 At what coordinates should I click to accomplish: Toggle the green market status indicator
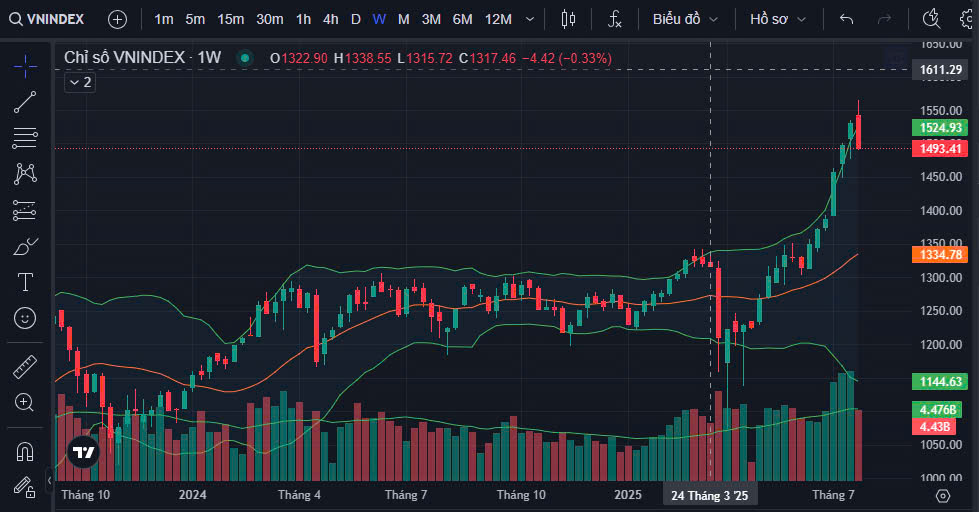[x=245, y=58]
